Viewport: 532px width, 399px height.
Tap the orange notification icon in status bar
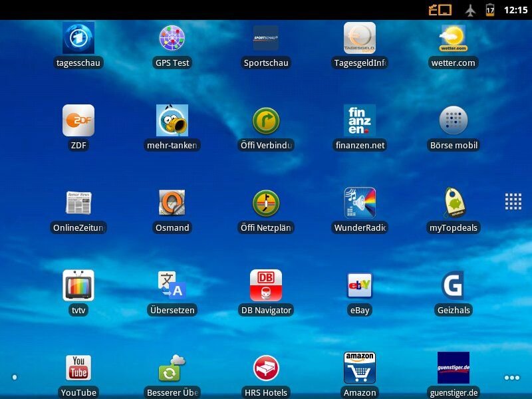point(440,10)
